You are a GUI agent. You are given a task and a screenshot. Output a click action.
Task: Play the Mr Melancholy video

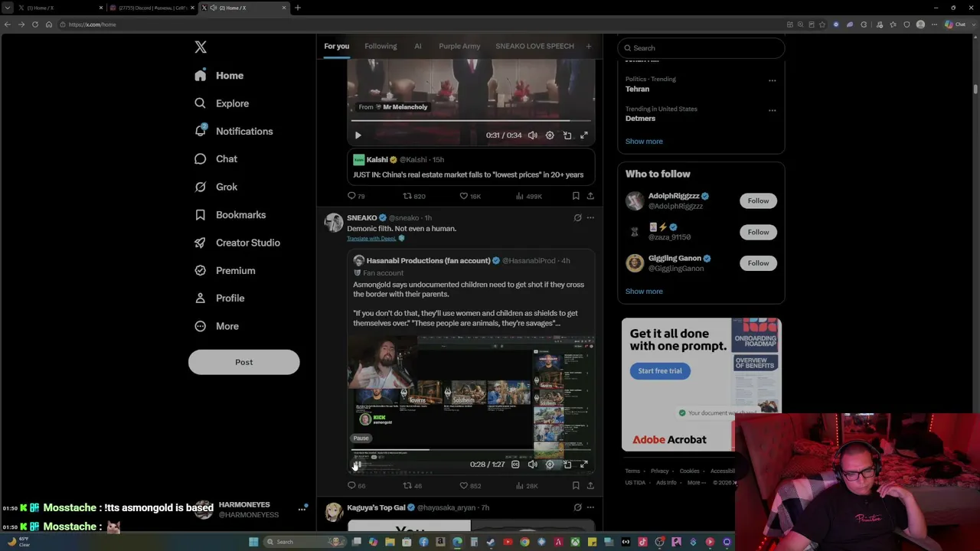pos(358,135)
